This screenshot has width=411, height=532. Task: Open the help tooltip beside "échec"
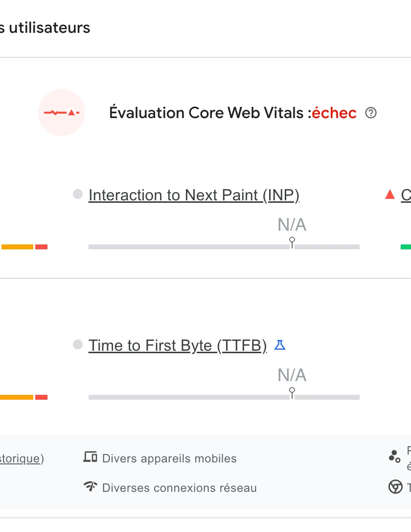coord(371,113)
